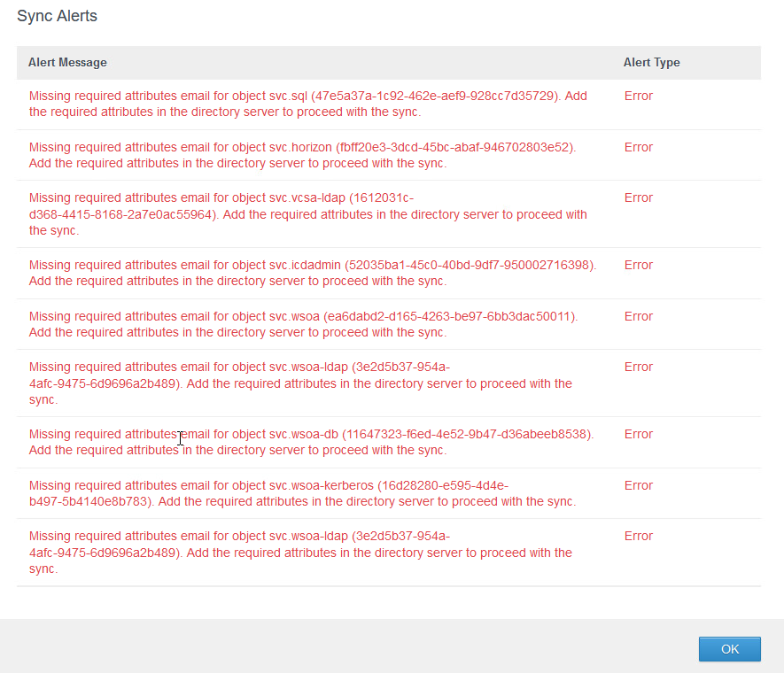Click Error type in the ea6dabd2-d165 row
This screenshot has height=673, width=784.
[638, 316]
